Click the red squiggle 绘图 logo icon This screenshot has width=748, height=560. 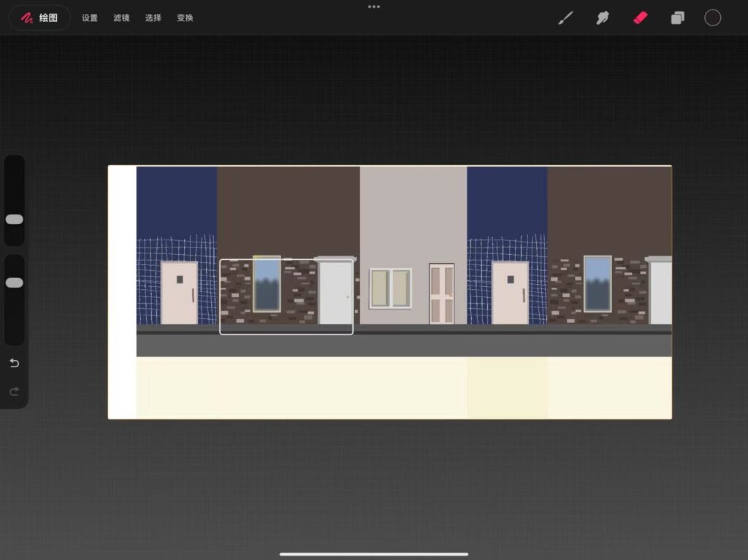point(27,18)
